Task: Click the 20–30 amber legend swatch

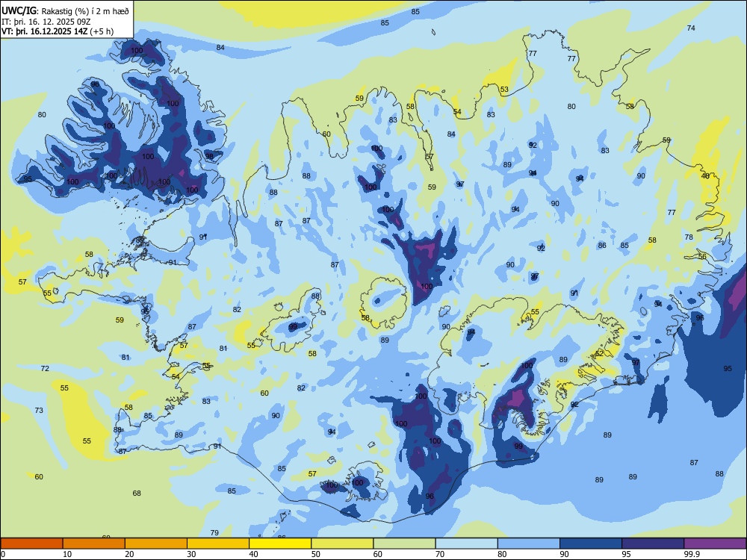Action: (156, 544)
